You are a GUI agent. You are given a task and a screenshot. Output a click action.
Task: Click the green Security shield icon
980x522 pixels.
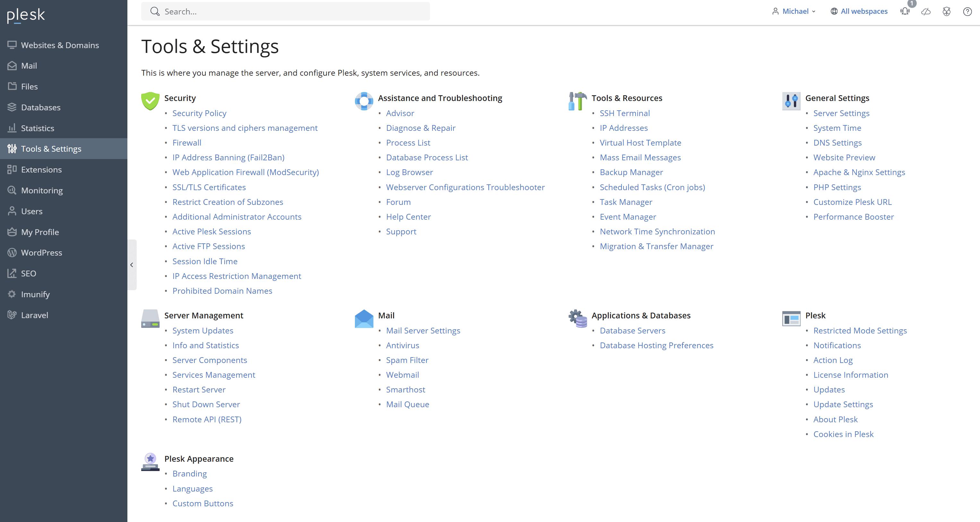point(150,101)
